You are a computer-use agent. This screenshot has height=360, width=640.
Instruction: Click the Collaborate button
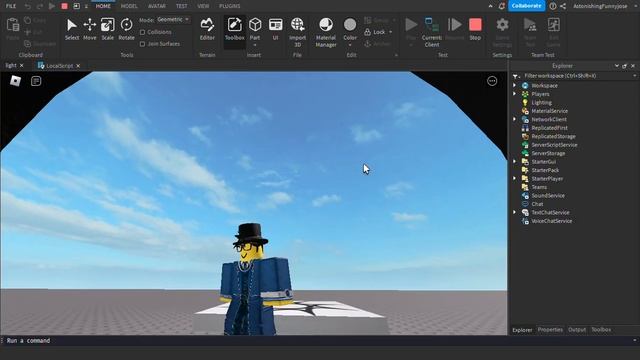click(527, 6)
